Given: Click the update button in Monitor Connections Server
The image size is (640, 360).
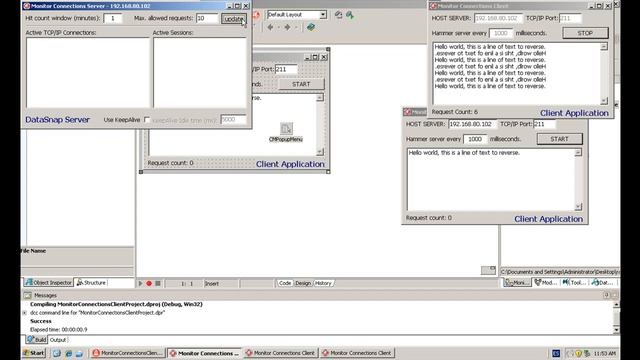Looking at the screenshot, I should pos(233,19).
